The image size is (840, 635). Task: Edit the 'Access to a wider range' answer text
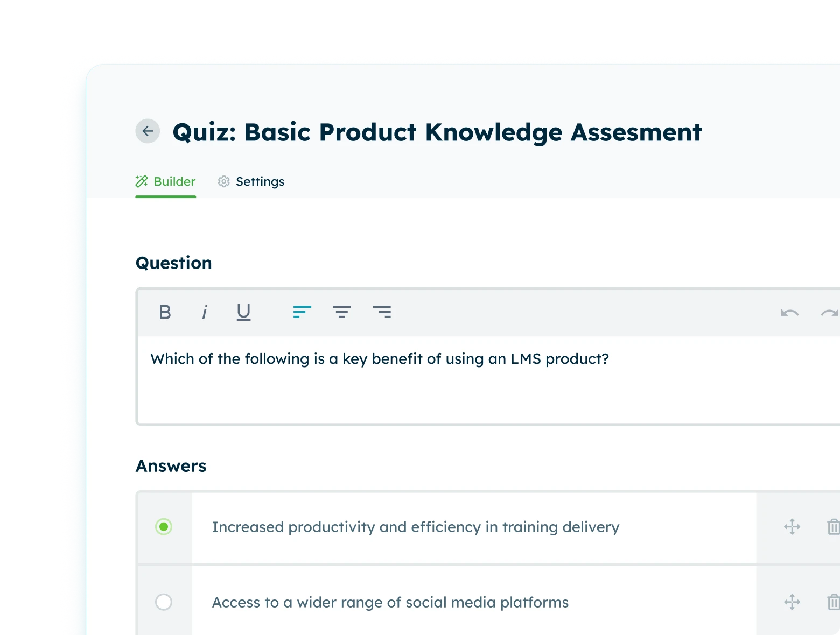(x=390, y=602)
